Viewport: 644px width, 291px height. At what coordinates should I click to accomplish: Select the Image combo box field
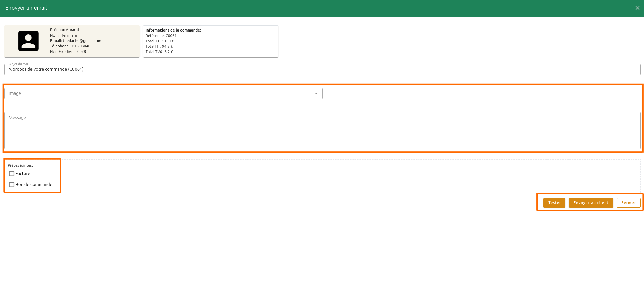point(159,93)
